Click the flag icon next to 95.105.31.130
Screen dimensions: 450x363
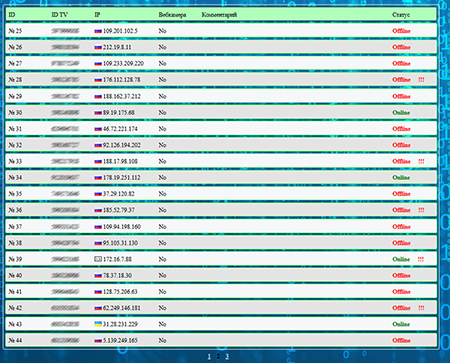(x=98, y=243)
